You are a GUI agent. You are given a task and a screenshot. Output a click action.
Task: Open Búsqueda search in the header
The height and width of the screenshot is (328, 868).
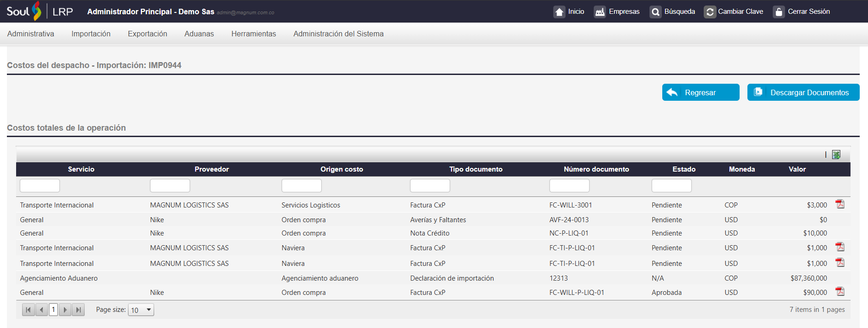point(672,12)
